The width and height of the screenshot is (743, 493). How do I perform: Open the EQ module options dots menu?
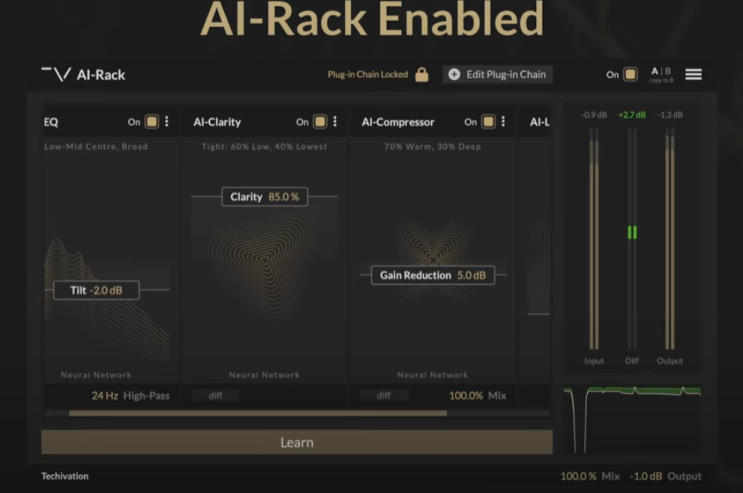(167, 122)
